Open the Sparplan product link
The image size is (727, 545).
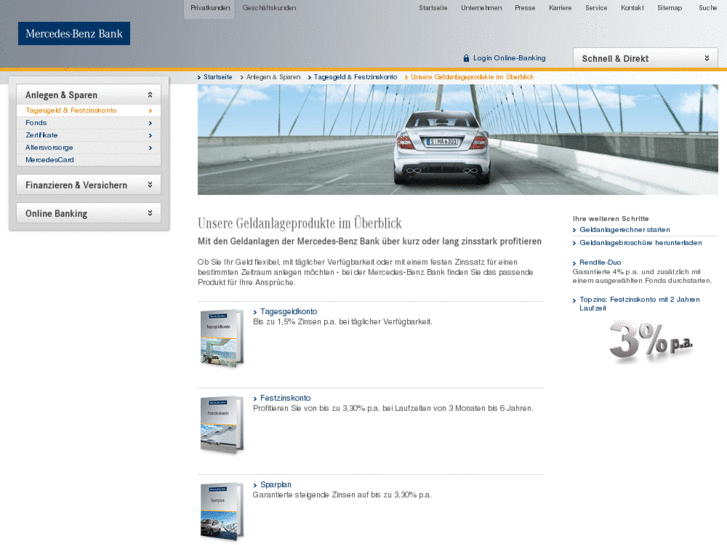click(275, 485)
